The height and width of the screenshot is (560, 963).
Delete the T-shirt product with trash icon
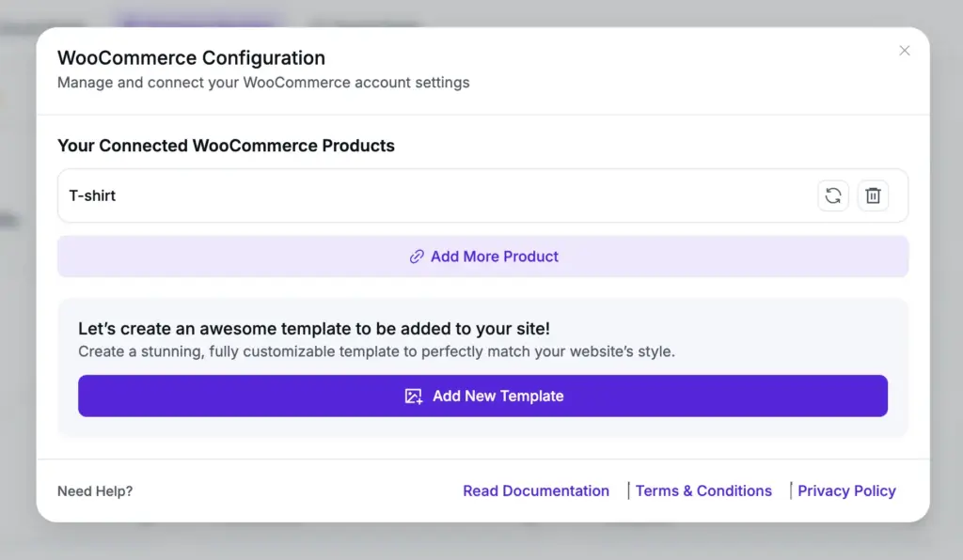point(873,195)
